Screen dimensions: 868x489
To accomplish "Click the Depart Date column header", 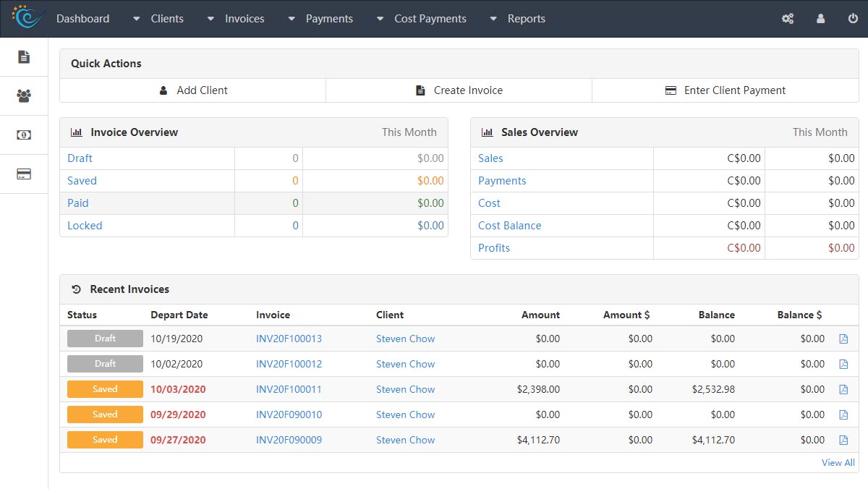I will coord(179,315).
